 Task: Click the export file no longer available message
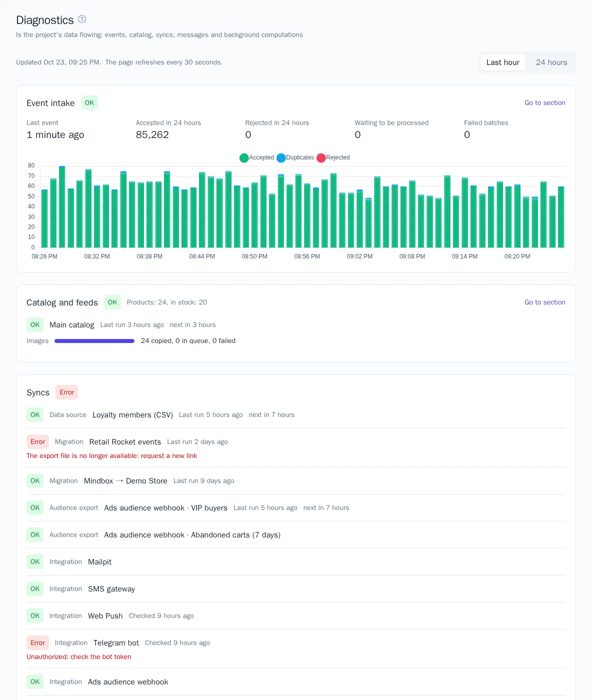(111, 455)
